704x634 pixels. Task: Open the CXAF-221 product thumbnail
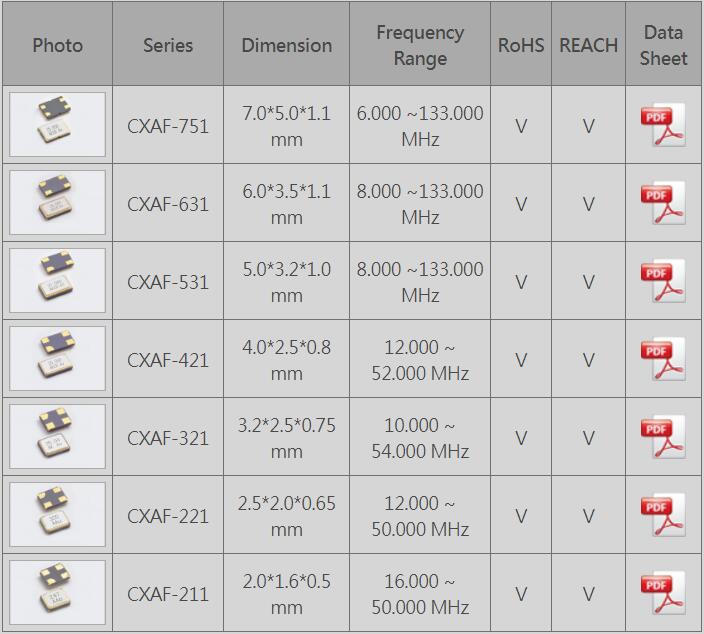pyautogui.click(x=57, y=515)
